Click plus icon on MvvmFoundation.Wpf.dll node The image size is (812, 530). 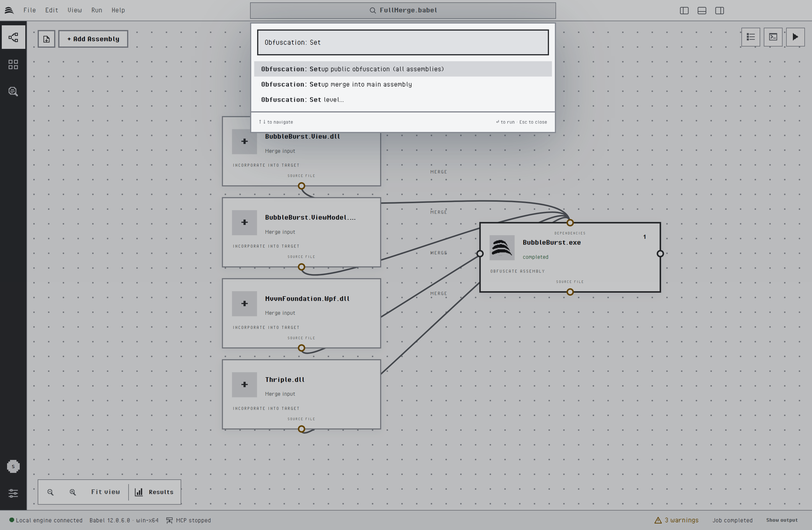point(244,304)
